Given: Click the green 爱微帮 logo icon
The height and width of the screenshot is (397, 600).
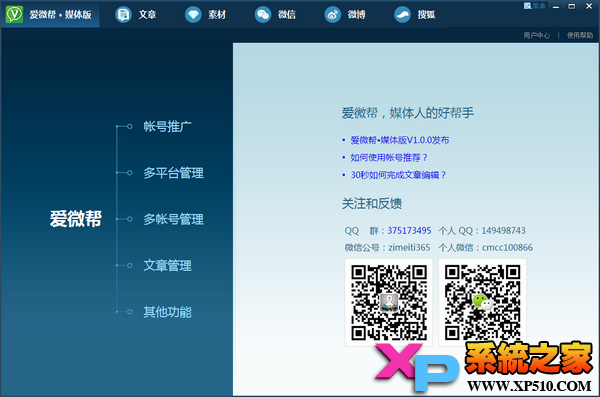Looking at the screenshot, I should [15, 15].
